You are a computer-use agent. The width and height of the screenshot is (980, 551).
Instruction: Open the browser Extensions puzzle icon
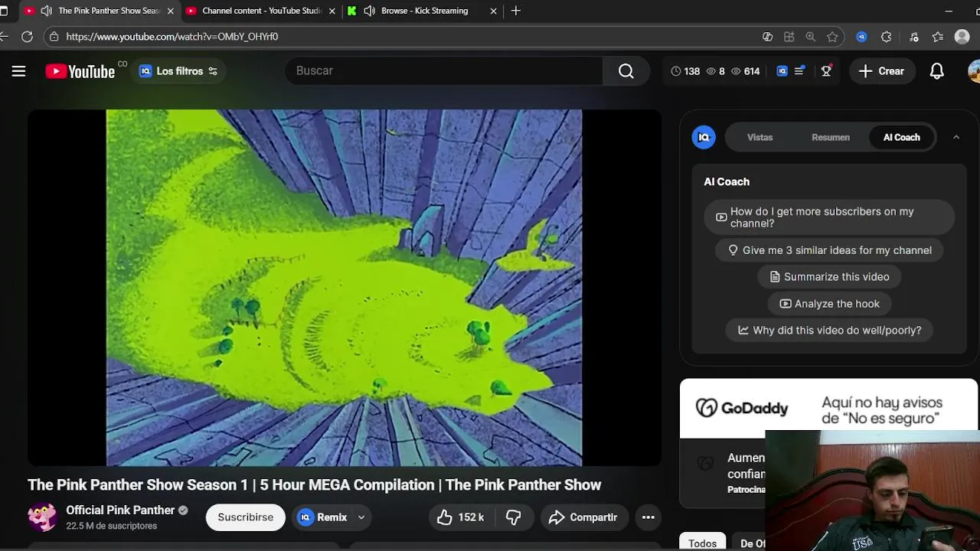click(x=886, y=36)
